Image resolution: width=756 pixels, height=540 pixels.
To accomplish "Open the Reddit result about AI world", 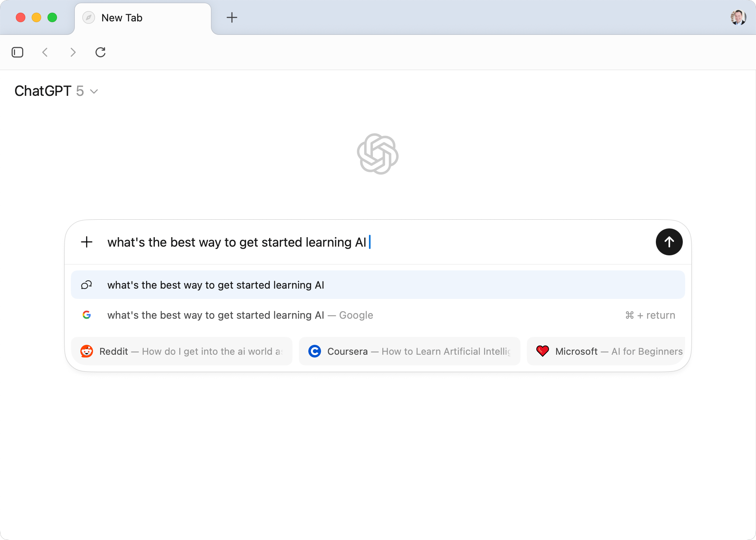I will (x=182, y=351).
